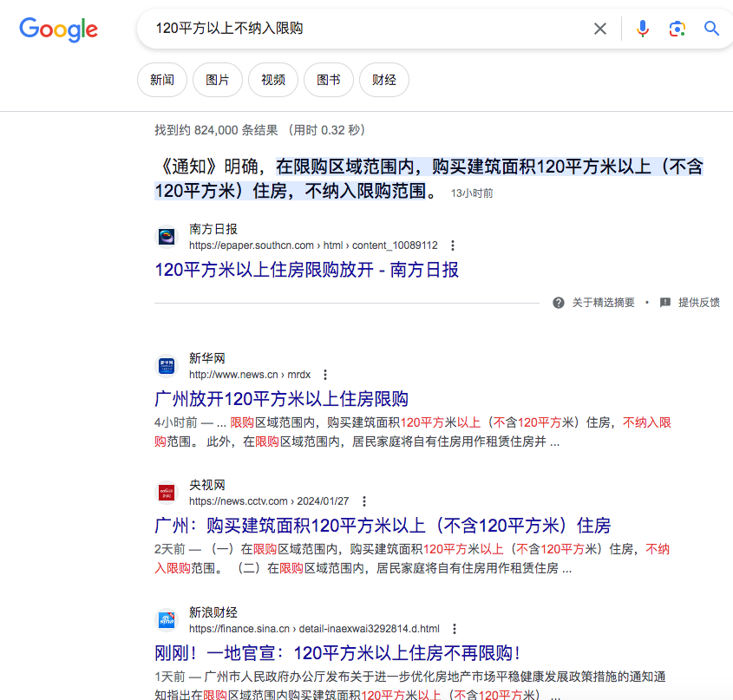
Task: Expand options menu for 央视网 result
Action: coord(364,501)
